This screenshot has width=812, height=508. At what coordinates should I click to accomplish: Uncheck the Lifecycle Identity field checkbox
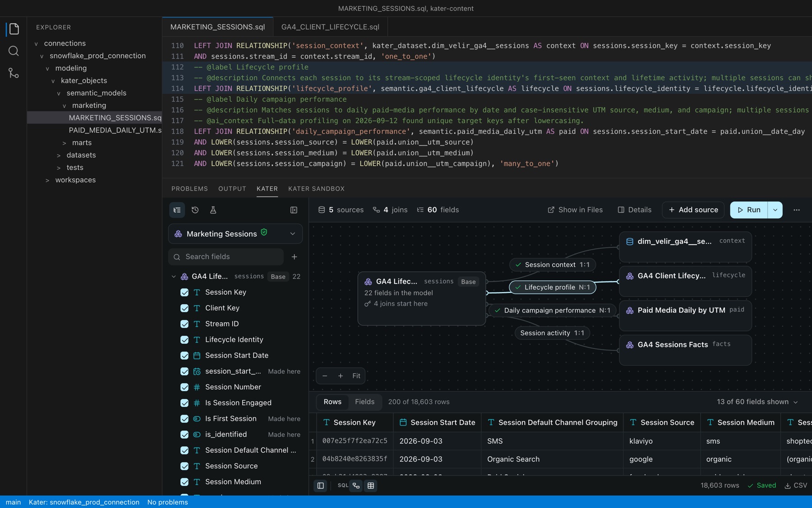pyautogui.click(x=185, y=340)
